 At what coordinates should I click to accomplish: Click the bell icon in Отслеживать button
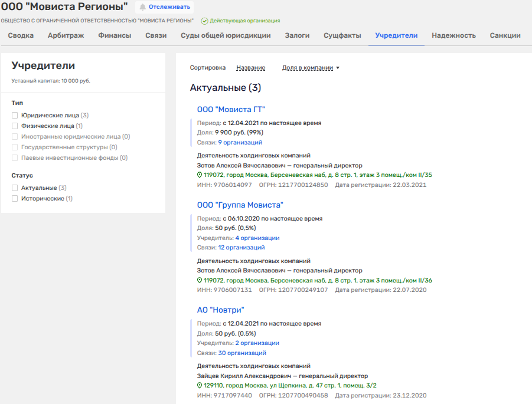(142, 7)
